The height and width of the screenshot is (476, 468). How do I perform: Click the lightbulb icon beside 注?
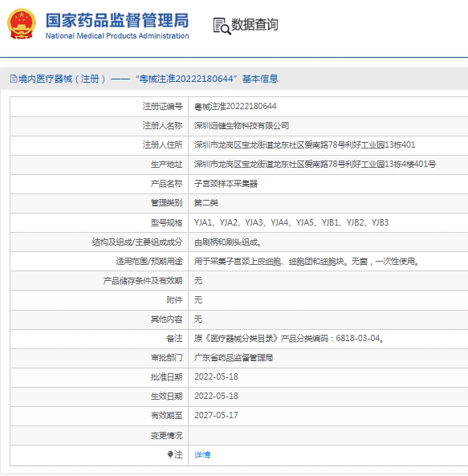[170, 454]
